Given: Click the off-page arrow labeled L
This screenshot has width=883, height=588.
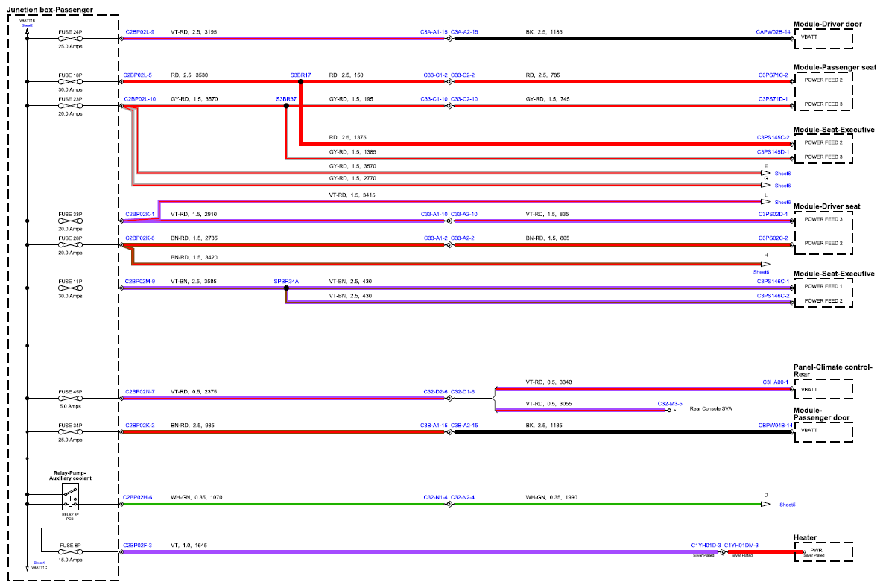Looking at the screenshot, I should (766, 202).
